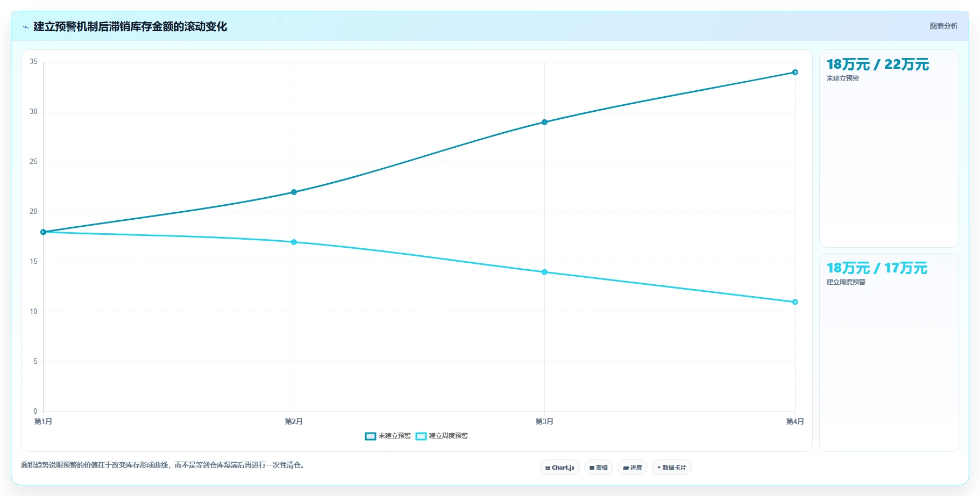Click the footnote text about 面积趋势
This screenshot has height=496, width=980.
(x=164, y=465)
